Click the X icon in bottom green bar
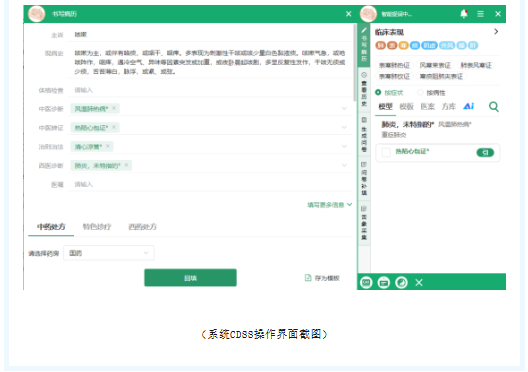The image size is (528, 372). [x=419, y=282]
